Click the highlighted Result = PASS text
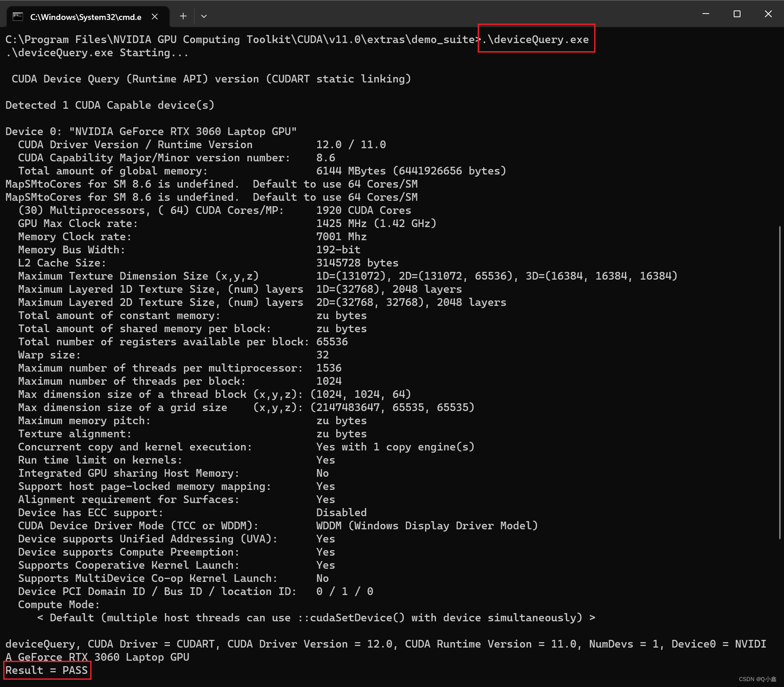 47,670
